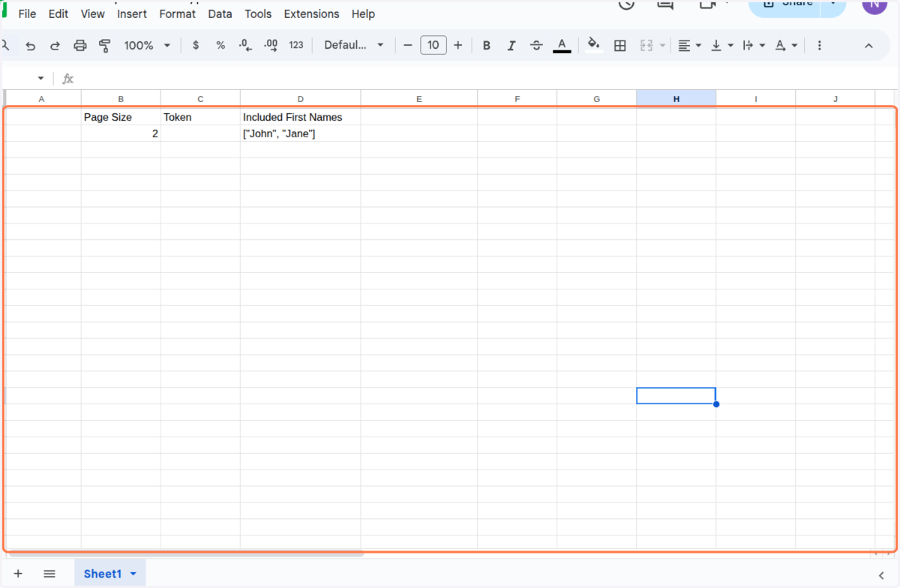Open the three-dot More toolbar options

point(819,46)
